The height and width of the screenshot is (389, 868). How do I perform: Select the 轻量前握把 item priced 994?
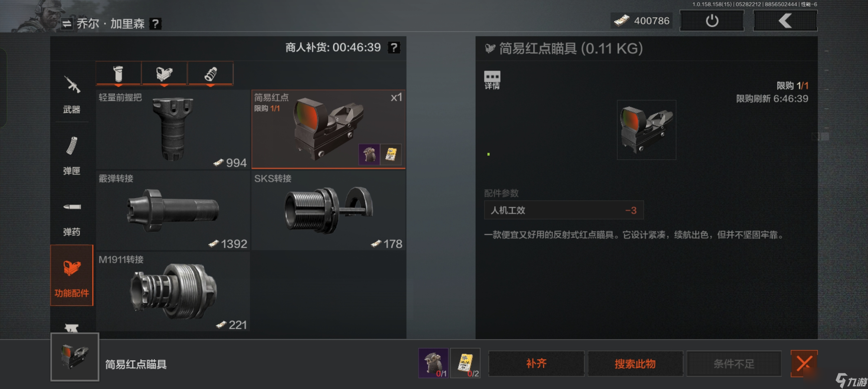[x=173, y=130]
